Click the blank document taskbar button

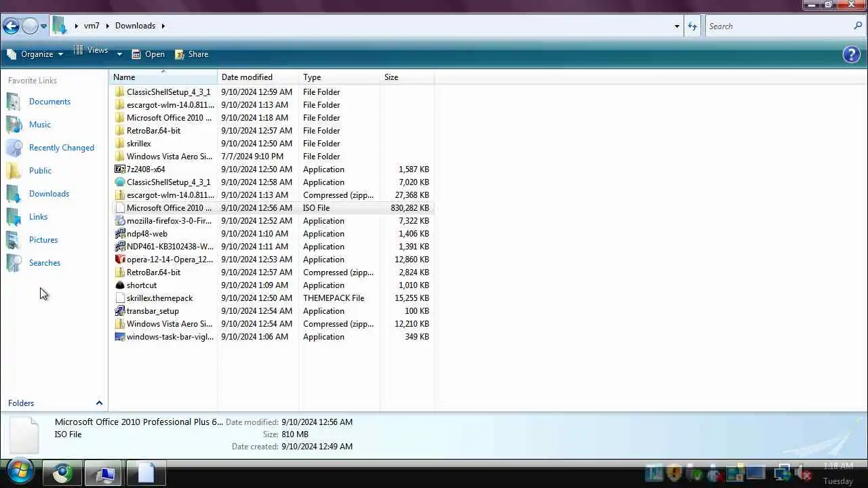[x=146, y=473]
